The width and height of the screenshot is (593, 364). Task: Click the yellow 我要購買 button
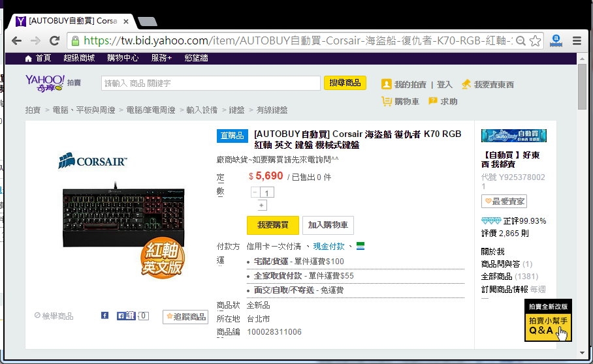tap(273, 226)
